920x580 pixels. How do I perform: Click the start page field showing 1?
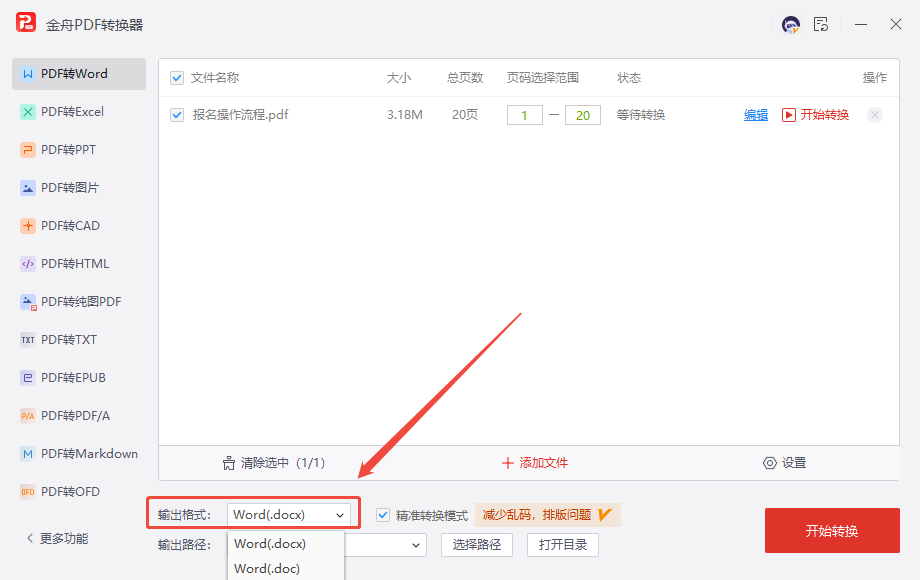tap(525, 116)
